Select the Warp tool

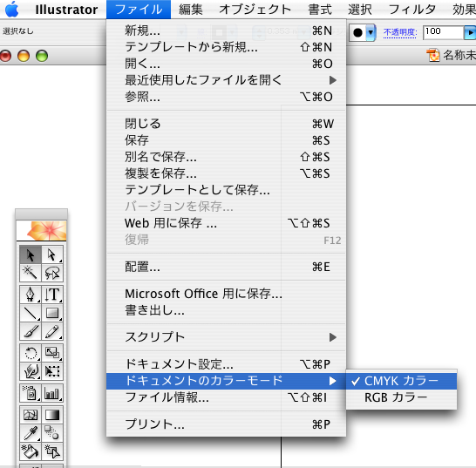pos(31,371)
